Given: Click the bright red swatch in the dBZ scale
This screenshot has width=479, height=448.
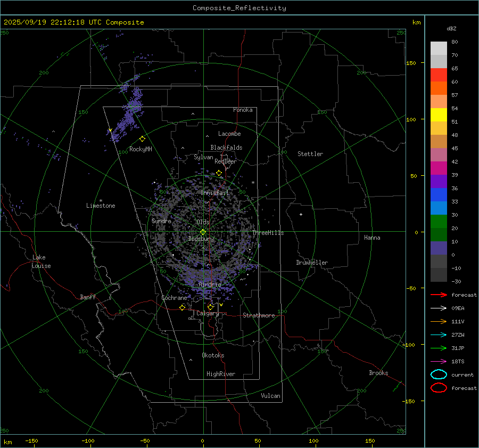Looking at the screenshot, I should [x=439, y=75].
